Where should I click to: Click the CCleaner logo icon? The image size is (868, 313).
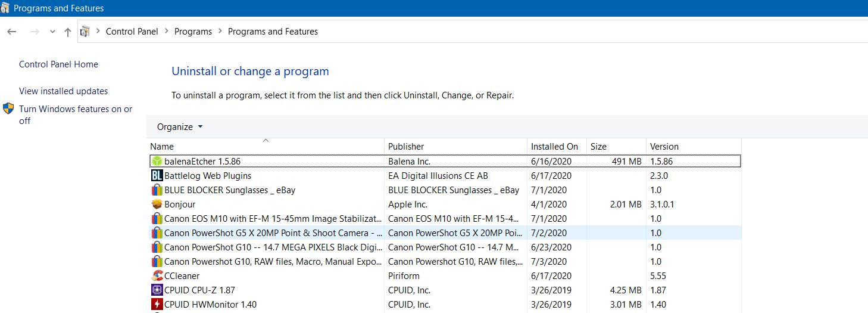pyautogui.click(x=157, y=275)
